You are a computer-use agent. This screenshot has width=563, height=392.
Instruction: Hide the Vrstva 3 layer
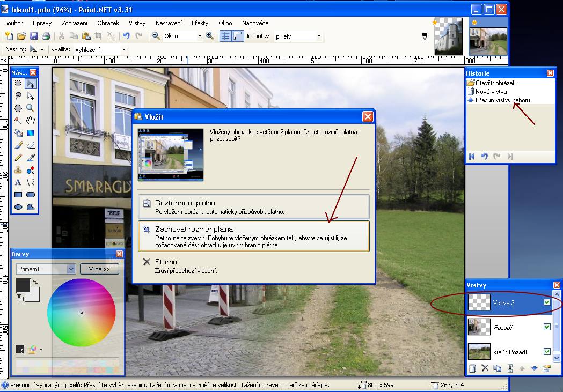pos(547,302)
